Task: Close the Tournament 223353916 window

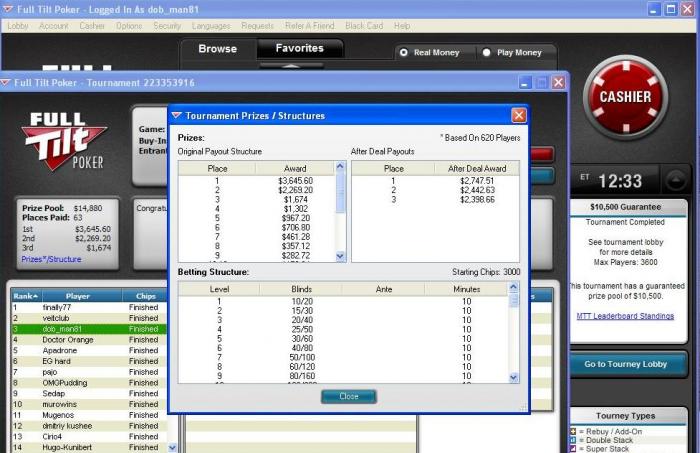Action: (558, 83)
